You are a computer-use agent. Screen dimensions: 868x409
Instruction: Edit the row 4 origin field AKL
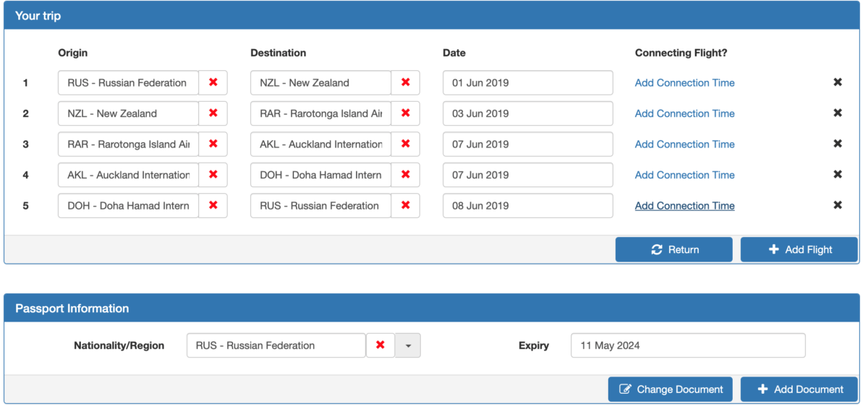[128, 175]
